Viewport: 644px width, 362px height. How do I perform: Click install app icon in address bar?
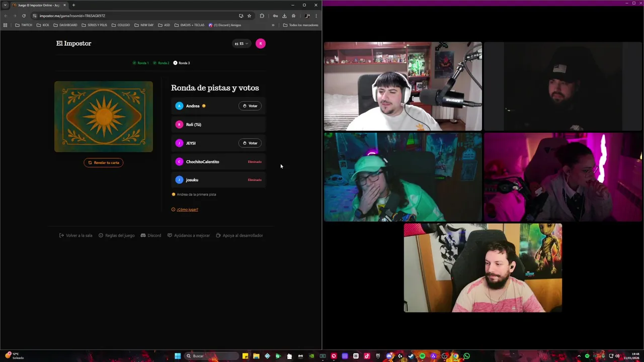tap(241, 16)
